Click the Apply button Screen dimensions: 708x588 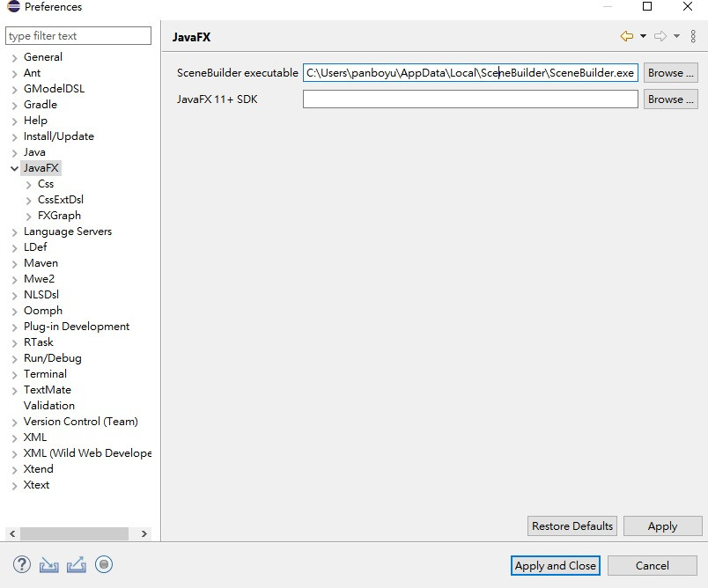[x=662, y=526]
